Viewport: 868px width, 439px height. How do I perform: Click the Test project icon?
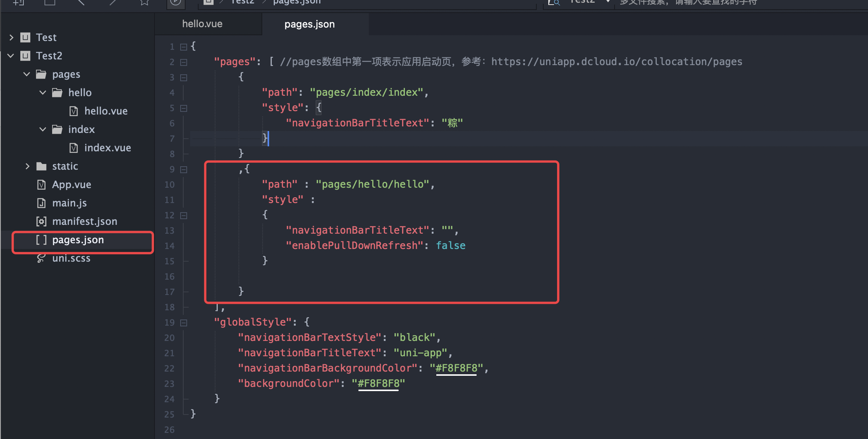pyautogui.click(x=25, y=37)
